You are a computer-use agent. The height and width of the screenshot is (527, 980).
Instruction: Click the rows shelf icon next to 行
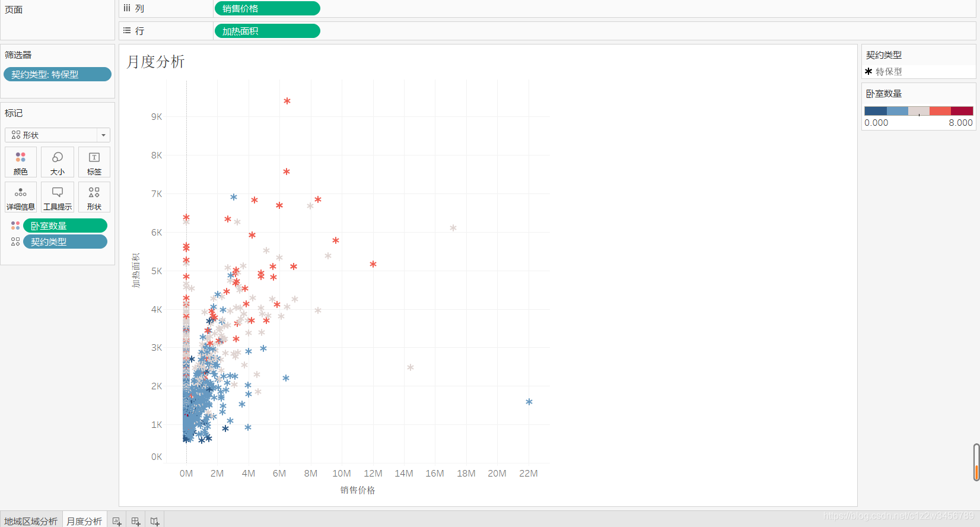(127, 30)
